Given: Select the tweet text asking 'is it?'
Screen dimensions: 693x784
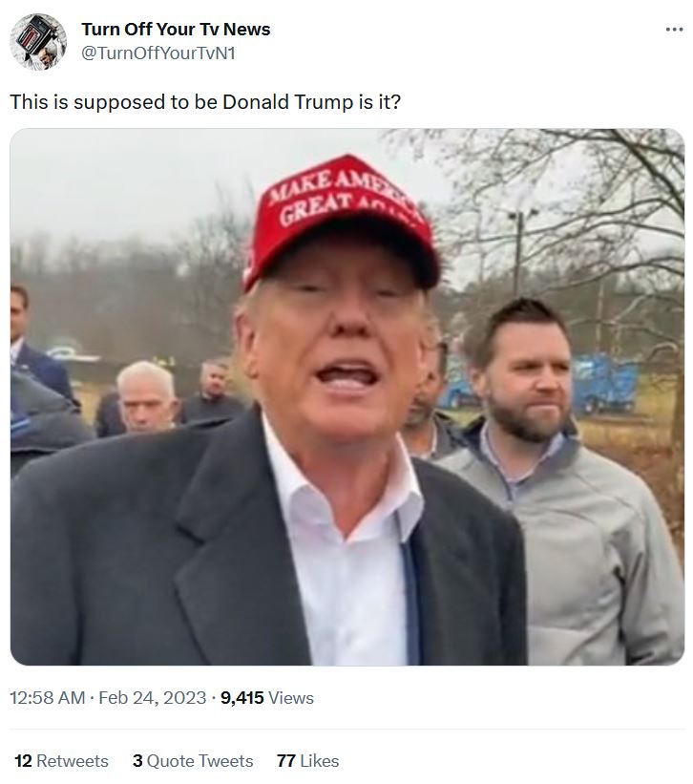Looking at the screenshot, I should pyautogui.click(x=205, y=102).
